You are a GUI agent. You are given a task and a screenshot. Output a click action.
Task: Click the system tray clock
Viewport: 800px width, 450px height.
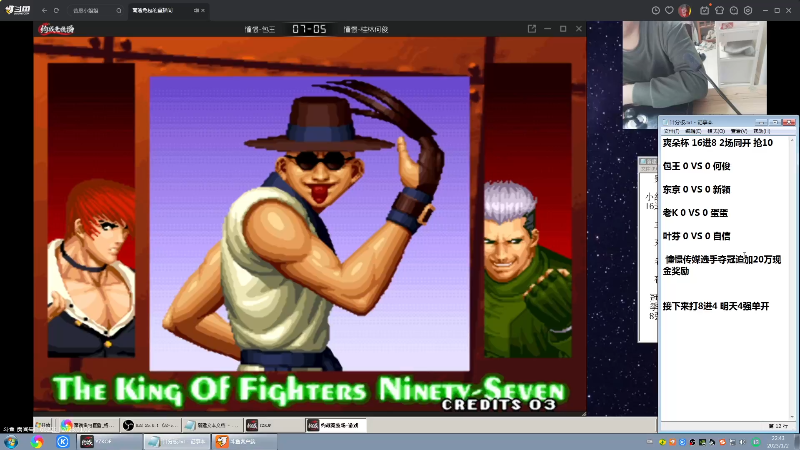(779, 442)
